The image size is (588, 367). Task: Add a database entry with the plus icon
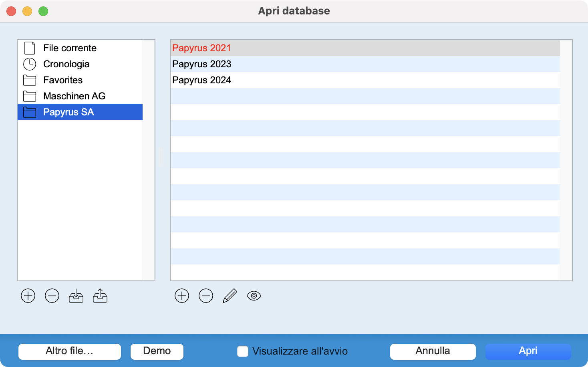coord(182,296)
